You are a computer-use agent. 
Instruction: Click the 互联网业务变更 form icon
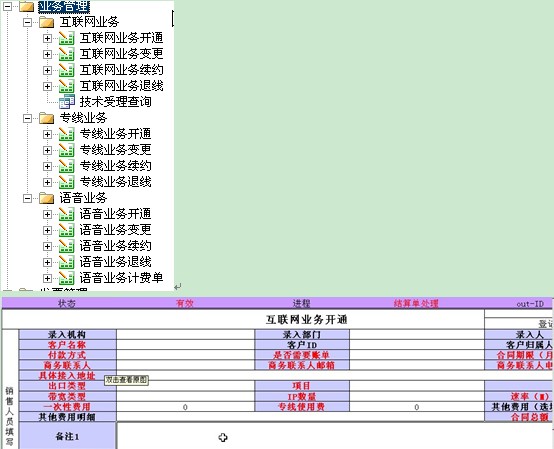(x=66, y=54)
